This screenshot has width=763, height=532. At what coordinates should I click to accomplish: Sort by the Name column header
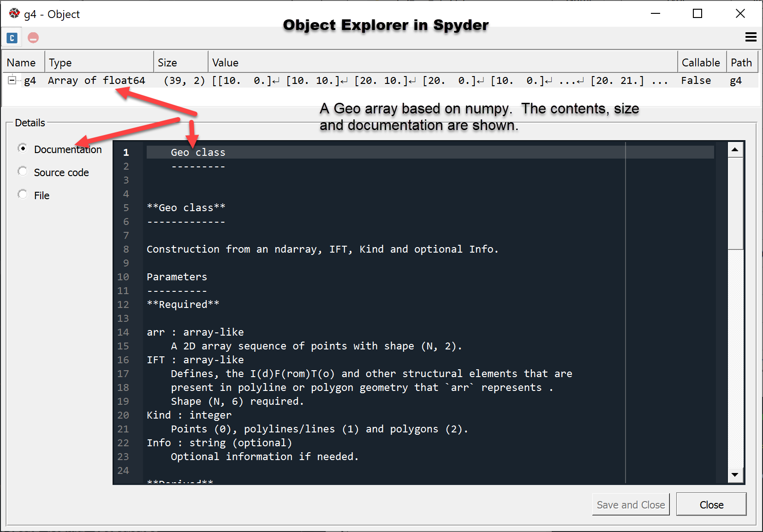(24, 62)
